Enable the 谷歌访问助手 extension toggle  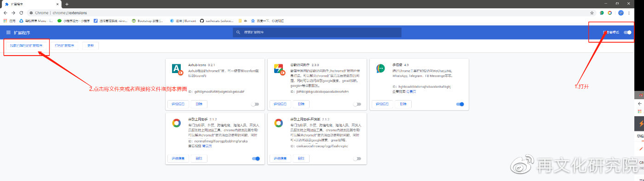point(357,104)
